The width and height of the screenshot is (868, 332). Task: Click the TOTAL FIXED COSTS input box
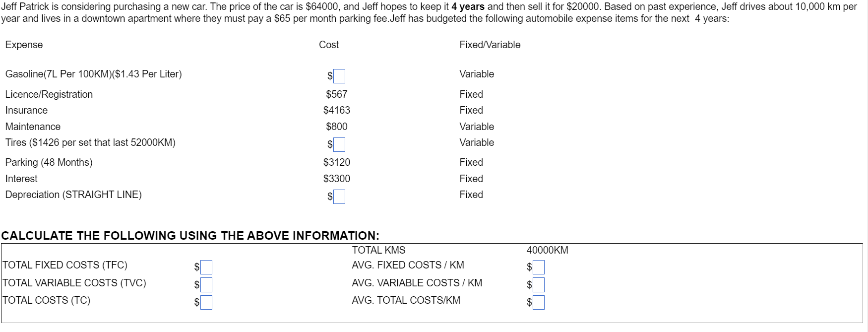pyautogui.click(x=206, y=267)
